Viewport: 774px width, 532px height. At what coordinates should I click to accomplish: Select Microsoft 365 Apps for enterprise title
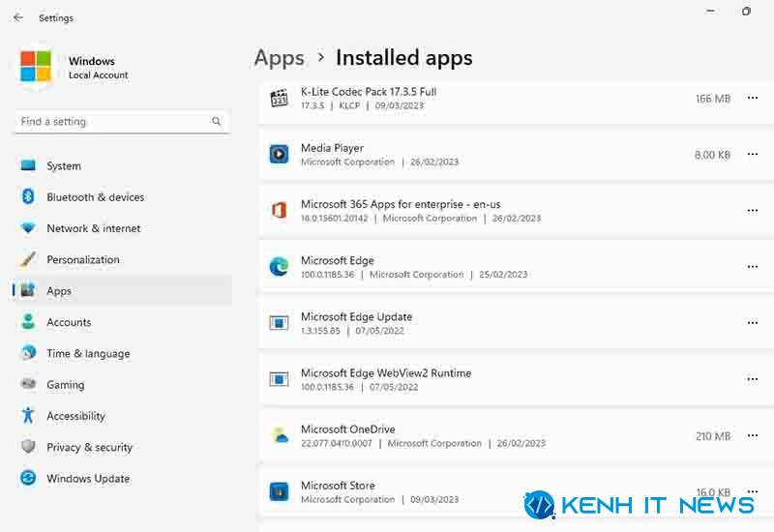pos(401,204)
